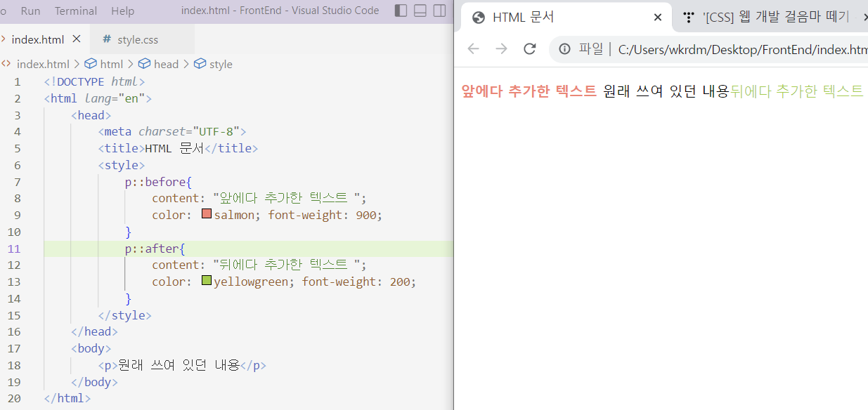Toggle primary side bar layout icon
Image resolution: width=868 pixels, height=410 pixels.
point(401,11)
